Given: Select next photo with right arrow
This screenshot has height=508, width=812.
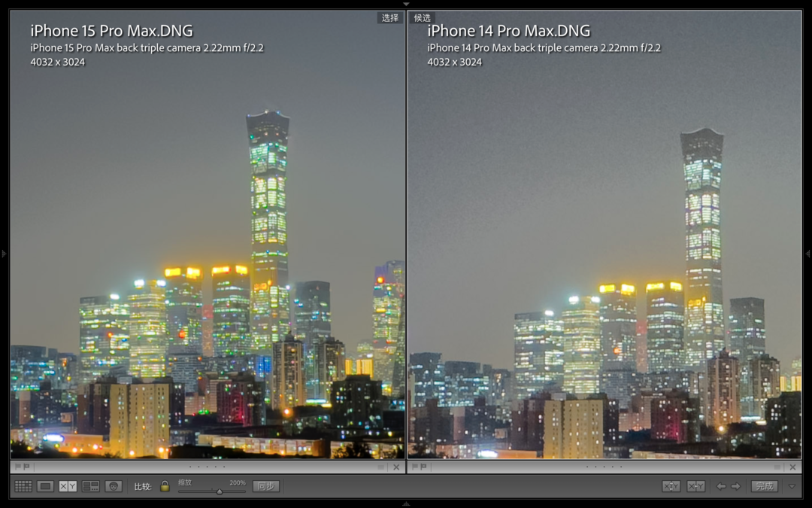Looking at the screenshot, I should pos(736,486).
